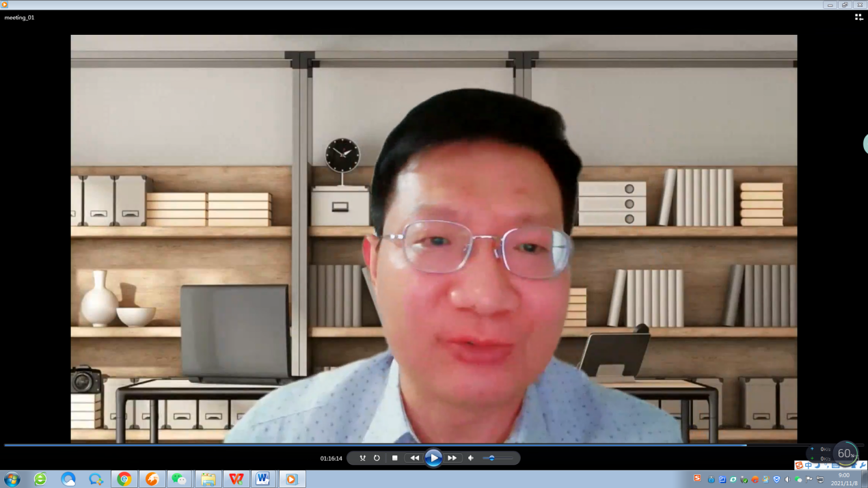868x488 pixels.
Task: Open Microsoft Word from taskbar
Action: (x=262, y=479)
